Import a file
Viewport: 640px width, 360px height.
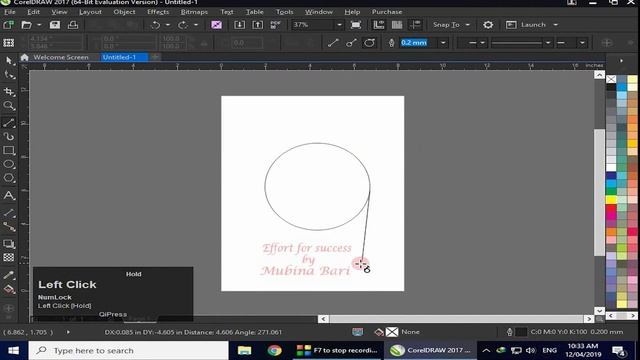pos(240,25)
